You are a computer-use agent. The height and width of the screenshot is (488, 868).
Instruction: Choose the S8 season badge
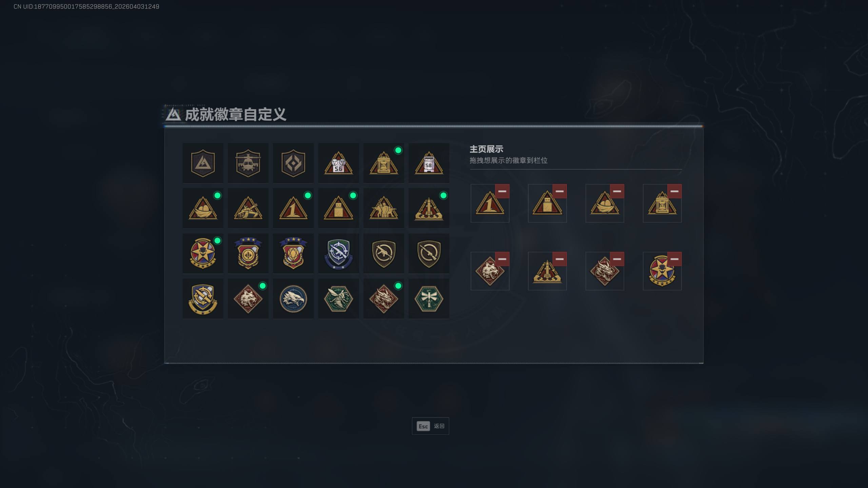click(x=429, y=163)
